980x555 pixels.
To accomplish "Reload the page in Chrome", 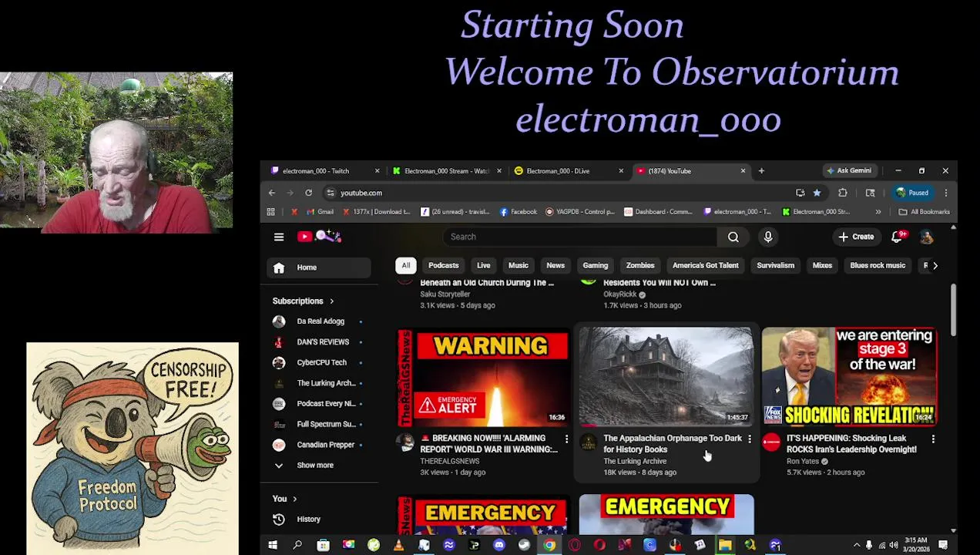I will pyautogui.click(x=308, y=193).
